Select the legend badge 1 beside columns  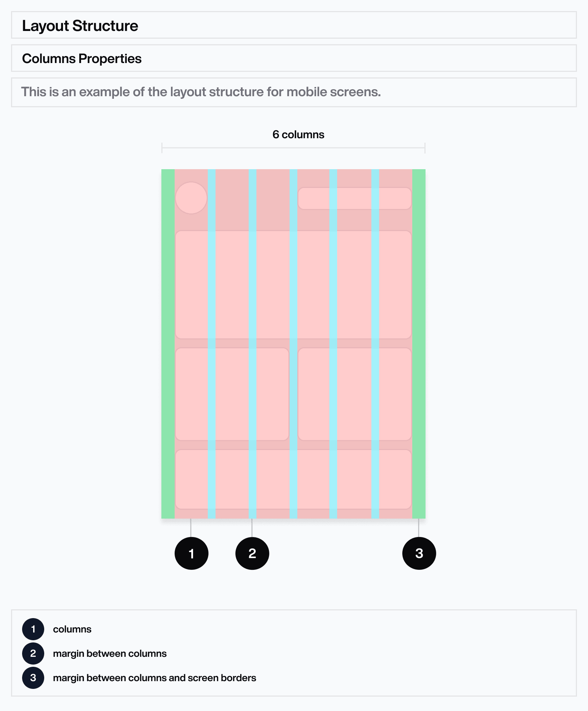click(33, 629)
